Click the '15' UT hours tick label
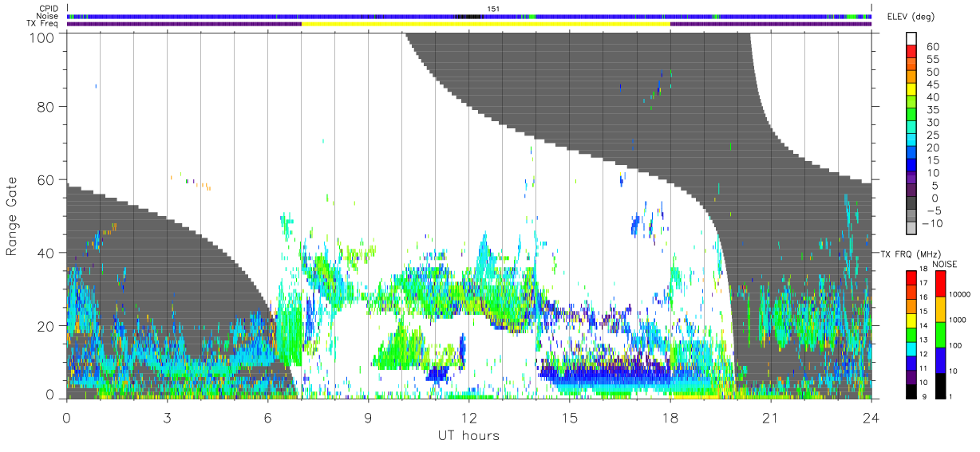This screenshot has height=452, width=980. (570, 418)
